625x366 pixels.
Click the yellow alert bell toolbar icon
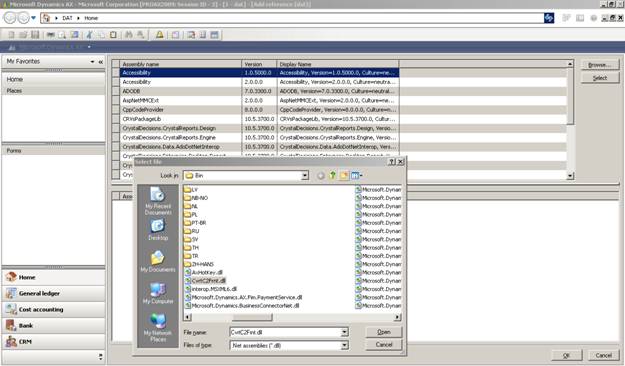pos(159,35)
